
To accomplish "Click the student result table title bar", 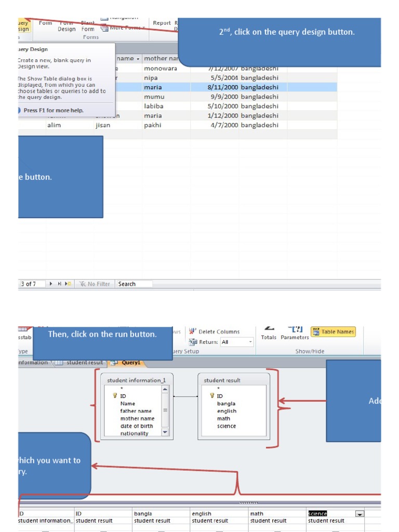I will point(233,380).
